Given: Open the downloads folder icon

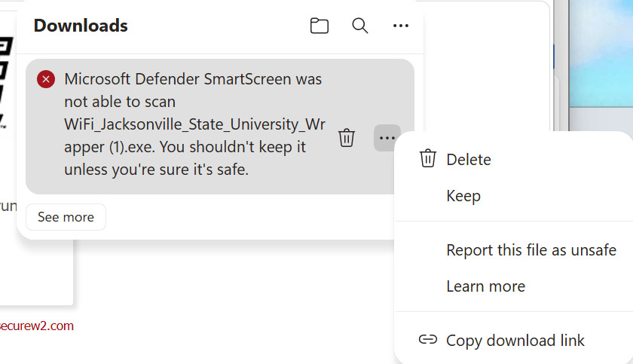Looking at the screenshot, I should coord(319,26).
